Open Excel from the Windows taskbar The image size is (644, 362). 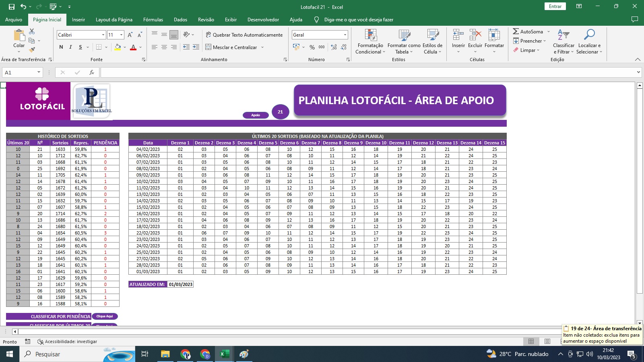[225, 354]
